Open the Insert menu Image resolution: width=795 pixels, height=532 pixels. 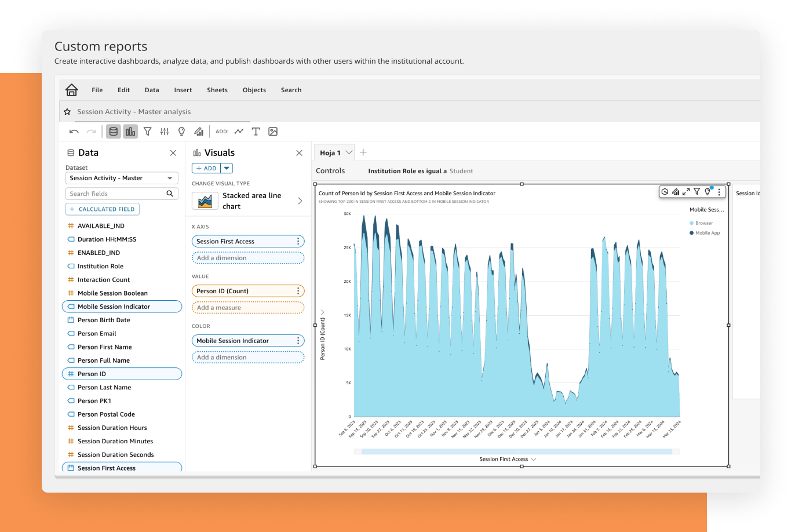(x=183, y=90)
